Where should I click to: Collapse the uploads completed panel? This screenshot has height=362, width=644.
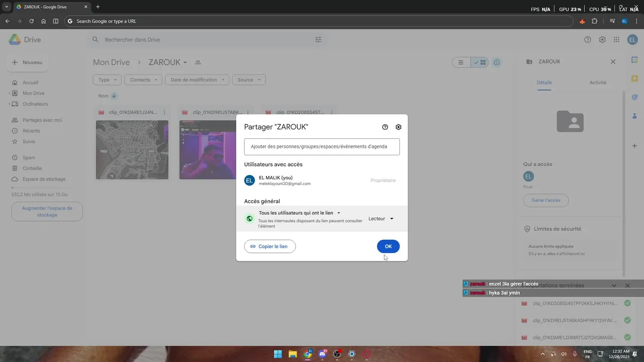pyautogui.click(x=614, y=286)
